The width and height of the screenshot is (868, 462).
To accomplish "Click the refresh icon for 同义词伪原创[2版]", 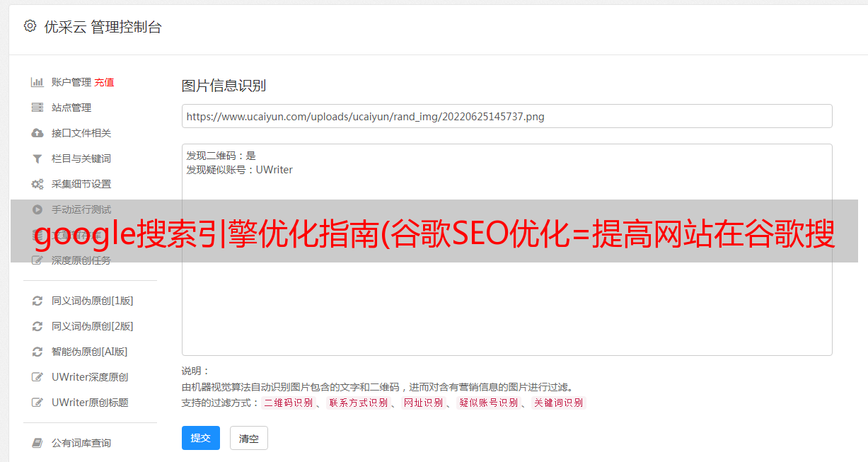I will point(37,326).
